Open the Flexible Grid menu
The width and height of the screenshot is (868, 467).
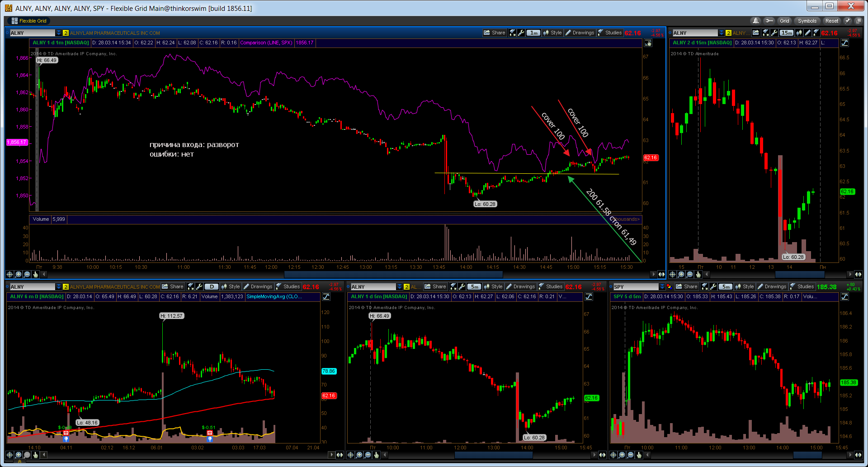[29, 21]
